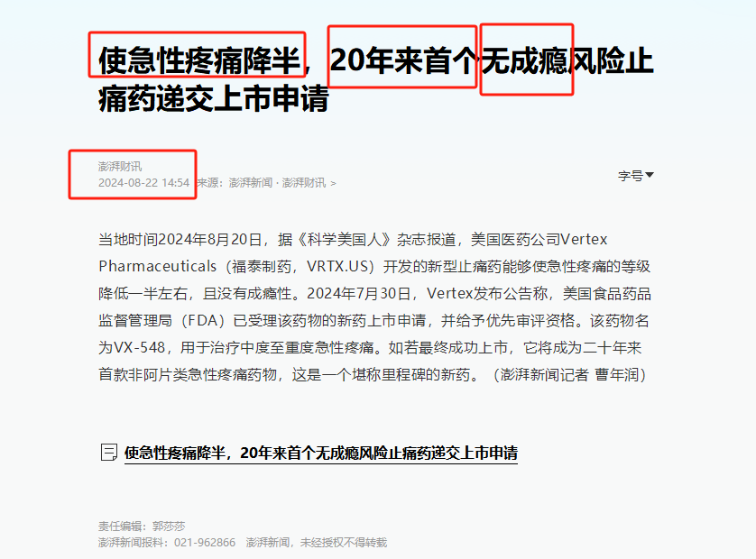756x559 pixels.
Task: Click the hotline number 021-962866
Action: pos(205,543)
